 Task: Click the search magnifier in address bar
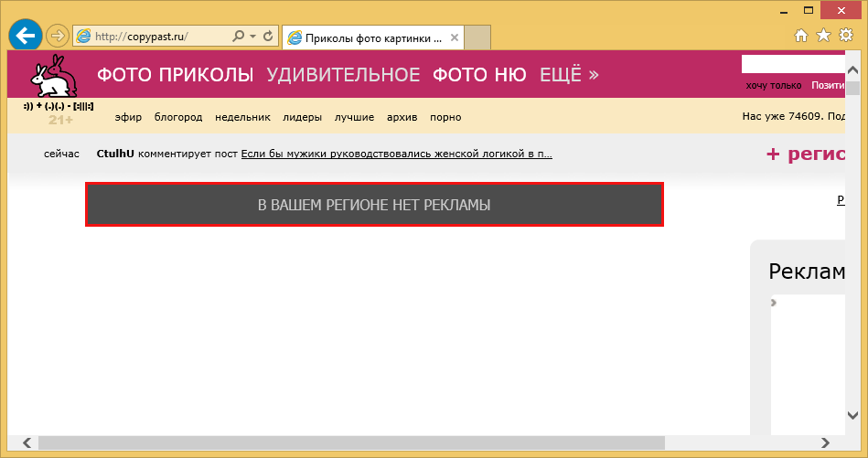pyautogui.click(x=238, y=37)
